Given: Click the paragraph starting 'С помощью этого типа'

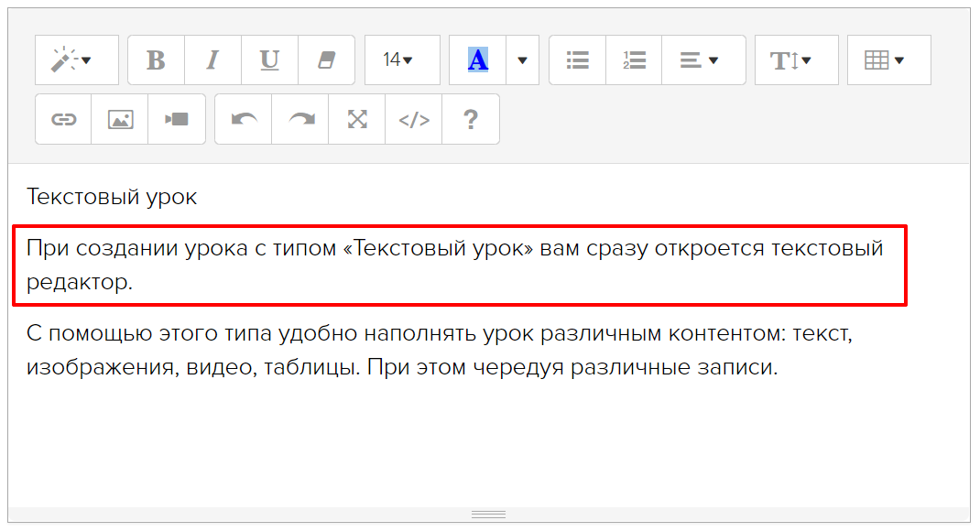Looking at the screenshot, I should 440,352.
